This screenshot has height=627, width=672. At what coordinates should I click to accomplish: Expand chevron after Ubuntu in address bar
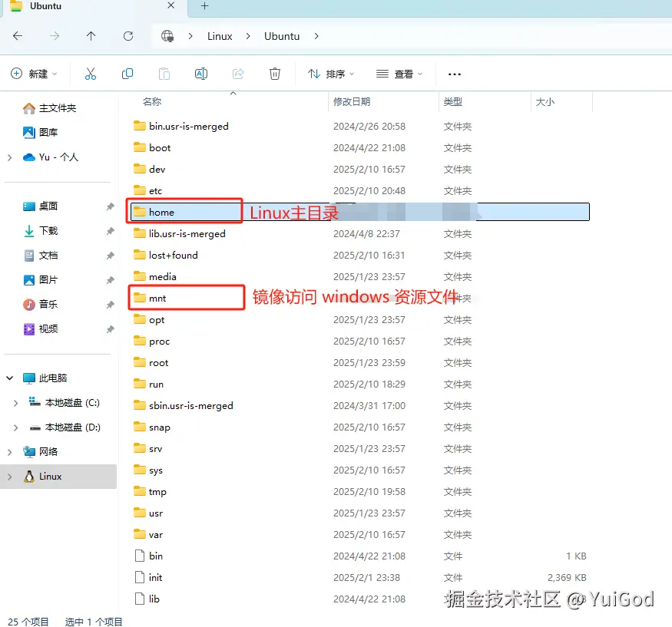(x=316, y=36)
